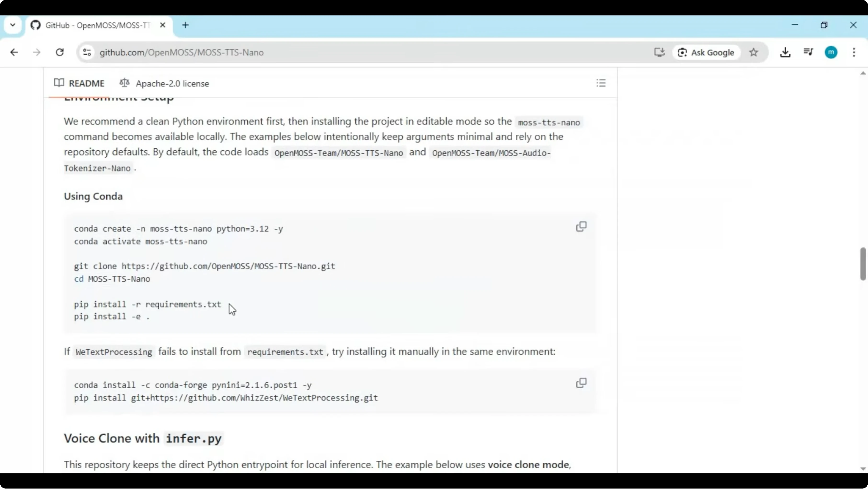Open Chrome three-dot menu
The image size is (868, 489).
tap(854, 52)
